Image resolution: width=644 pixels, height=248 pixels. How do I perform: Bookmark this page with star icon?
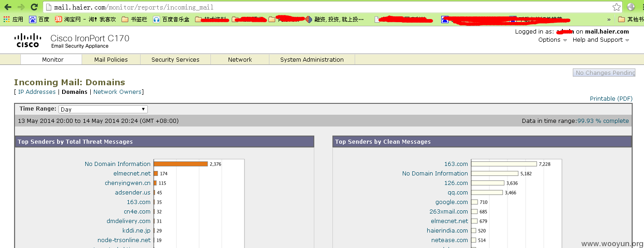(x=616, y=7)
